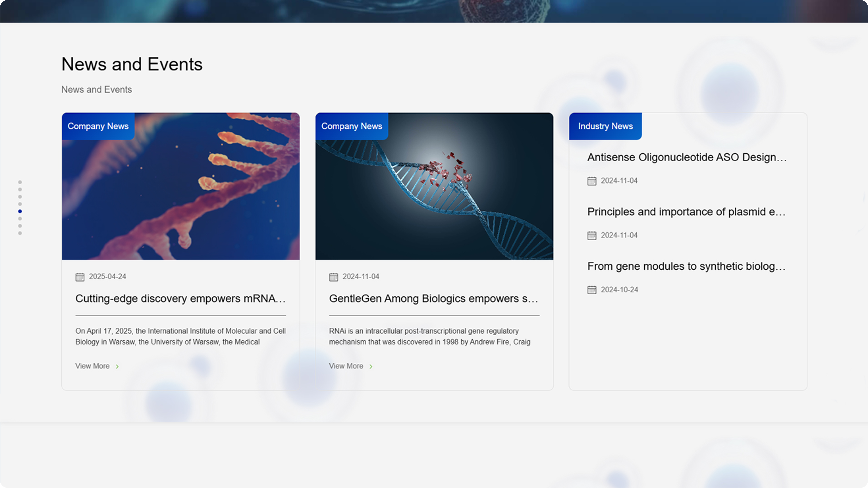
Task: Open View More for GentleGen article
Action: point(346,366)
